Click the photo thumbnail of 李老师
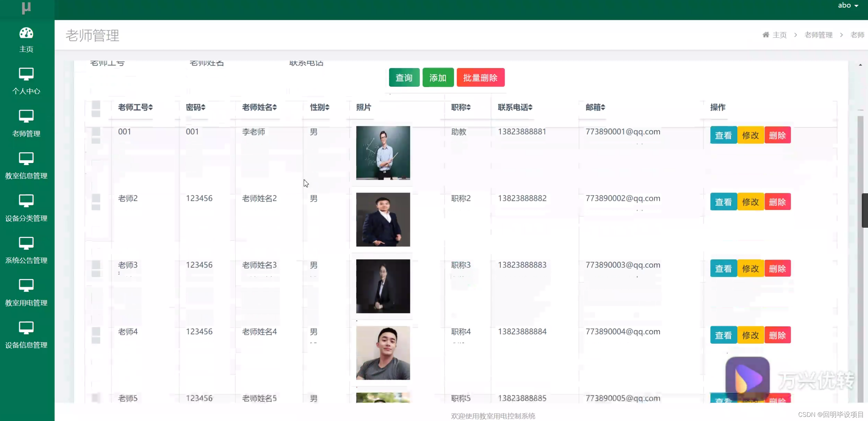 click(383, 153)
